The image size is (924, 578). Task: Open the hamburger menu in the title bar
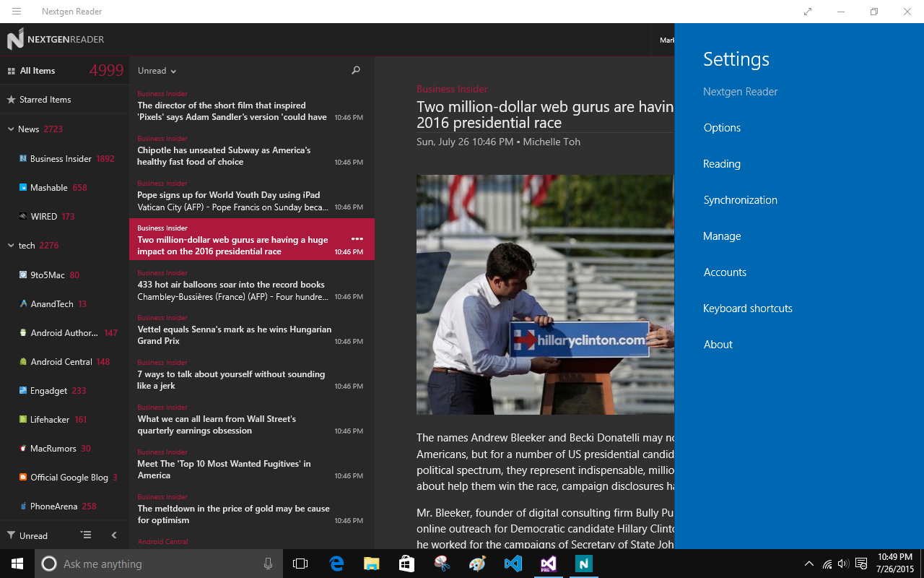17,12
